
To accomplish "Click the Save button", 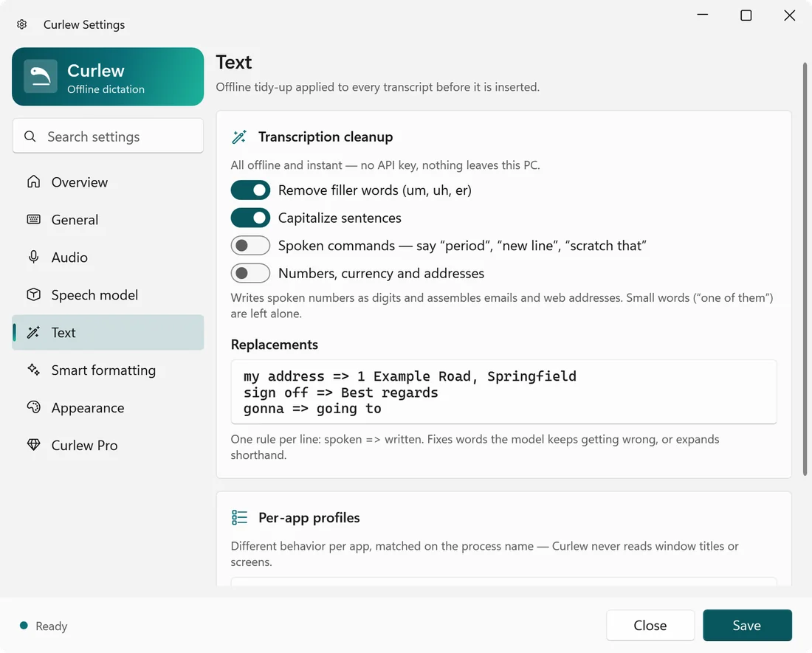I will point(747,625).
